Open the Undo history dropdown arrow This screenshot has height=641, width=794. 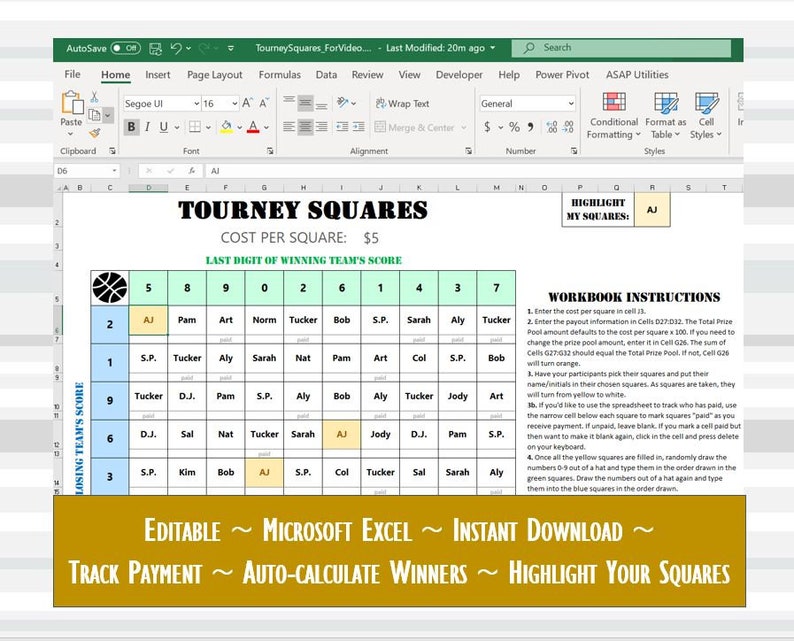(188, 49)
